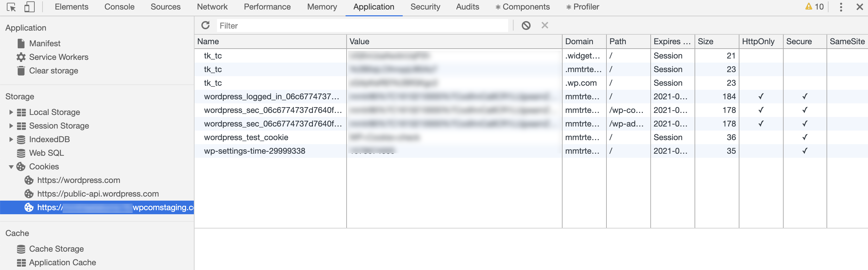Open the Audits tab
The image size is (868, 270).
coord(468,7)
